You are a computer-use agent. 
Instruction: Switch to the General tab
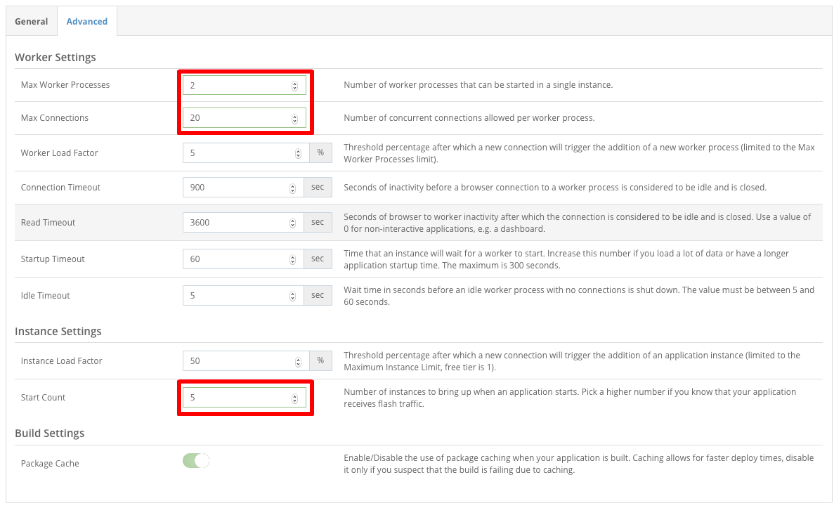point(31,22)
